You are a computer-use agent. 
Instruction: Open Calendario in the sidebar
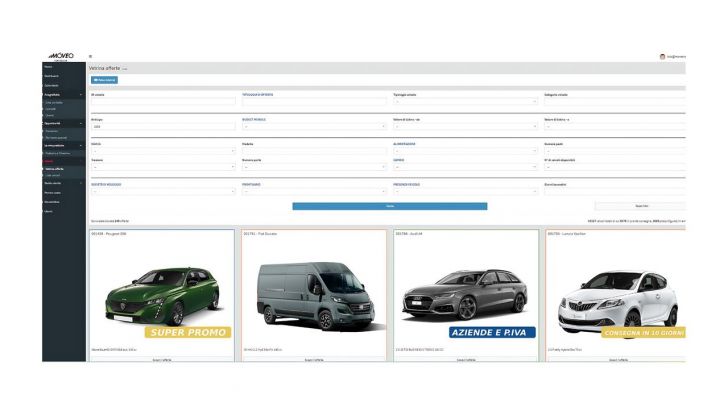pos(52,85)
